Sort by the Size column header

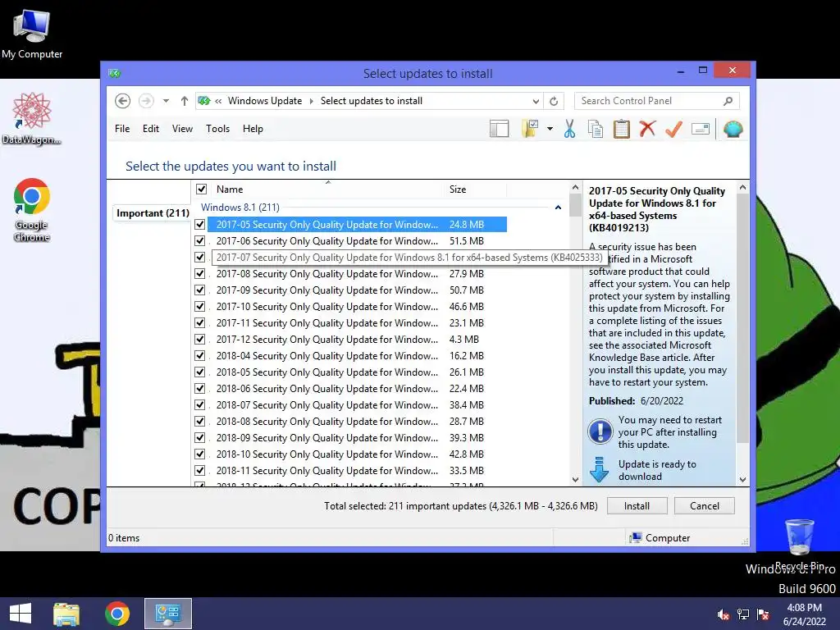476,189
